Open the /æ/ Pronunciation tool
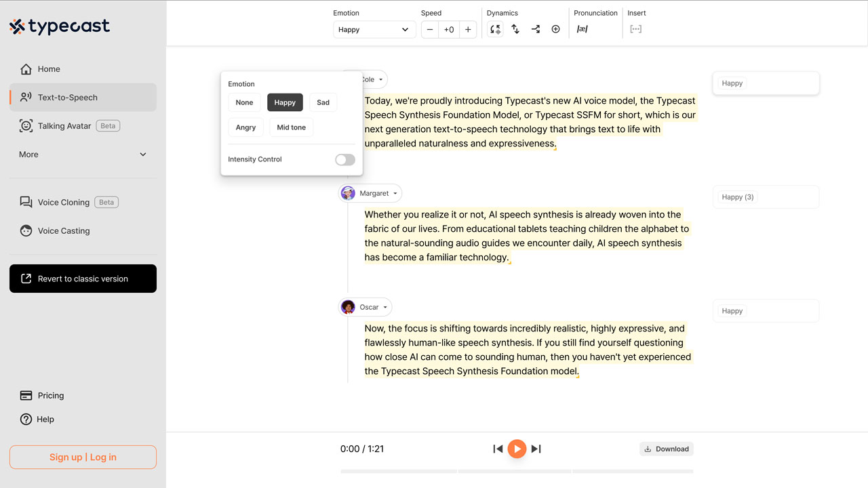868x488 pixels. [582, 28]
